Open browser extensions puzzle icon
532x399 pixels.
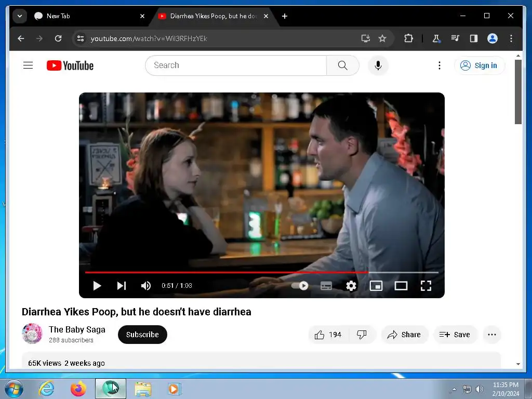[x=408, y=38]
